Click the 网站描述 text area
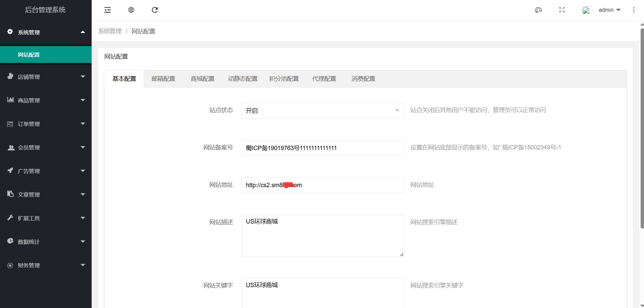 pyautogui.click(x=322, y=236)
